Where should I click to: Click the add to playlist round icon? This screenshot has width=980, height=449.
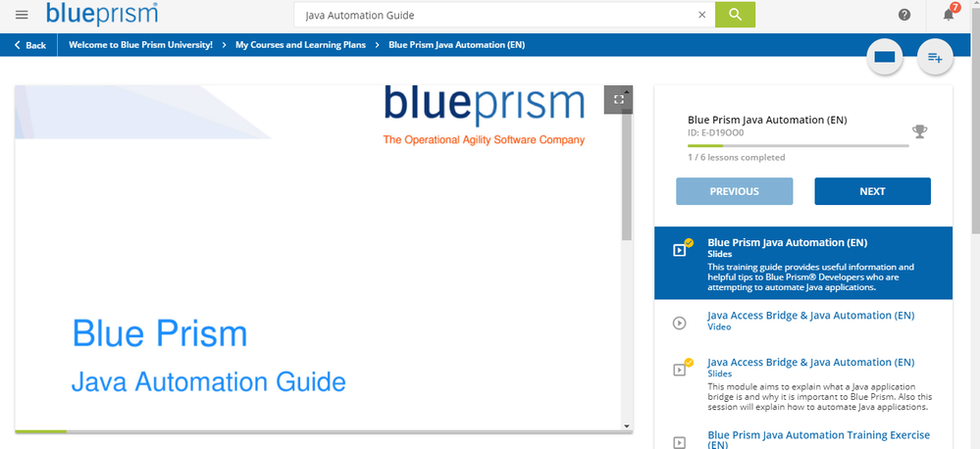click(x=935, y=58)
